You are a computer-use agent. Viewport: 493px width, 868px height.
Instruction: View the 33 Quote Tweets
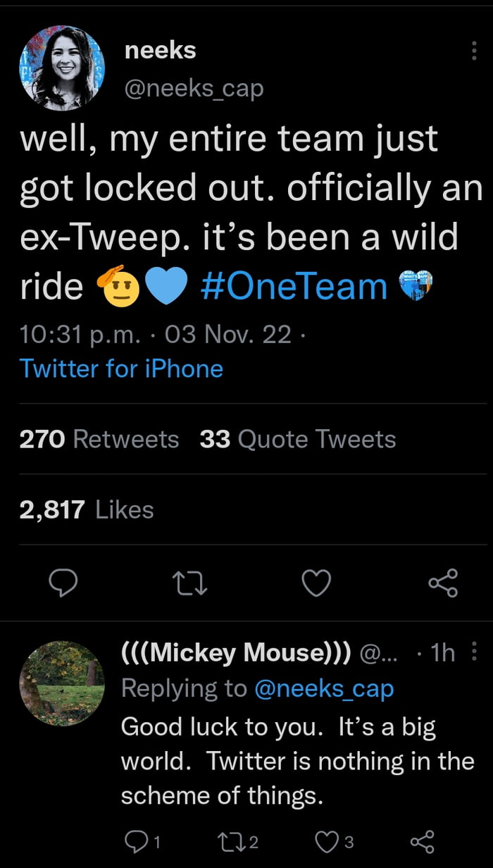click(x=298, y=439)
